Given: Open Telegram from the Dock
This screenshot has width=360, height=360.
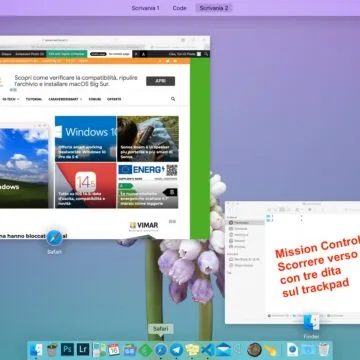Looking at the screenshot, I should (x=176, y=350).
